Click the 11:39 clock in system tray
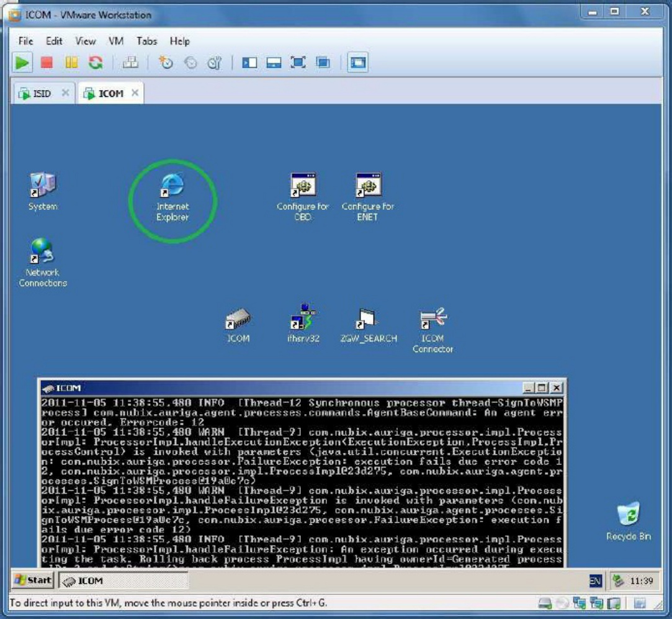The width and height of the screenshot is (672, 619). coord(641,581)
